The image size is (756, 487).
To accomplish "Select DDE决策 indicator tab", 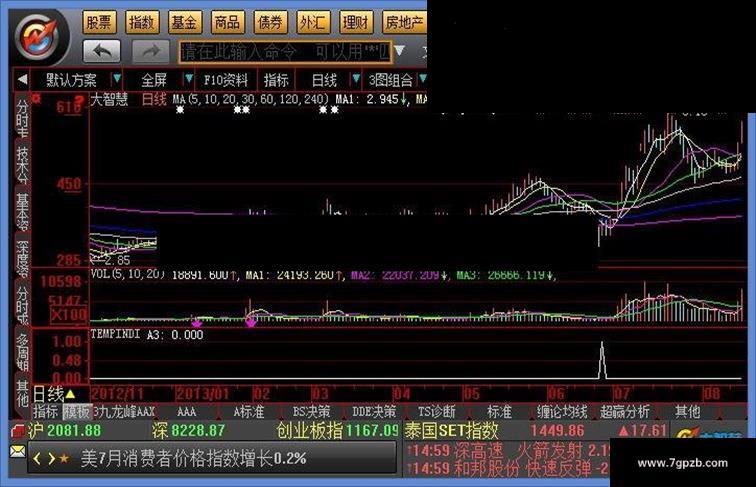I will pos(374,412).
